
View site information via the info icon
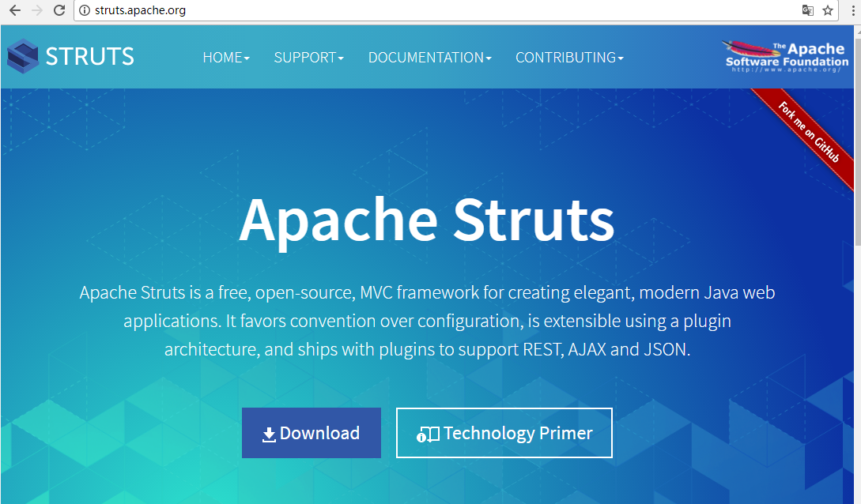[85, 10]
